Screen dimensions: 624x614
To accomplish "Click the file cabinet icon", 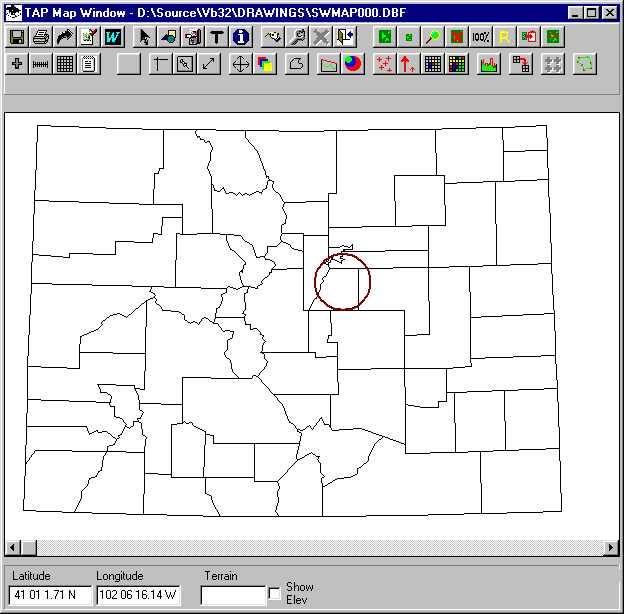I will point(193,37).
